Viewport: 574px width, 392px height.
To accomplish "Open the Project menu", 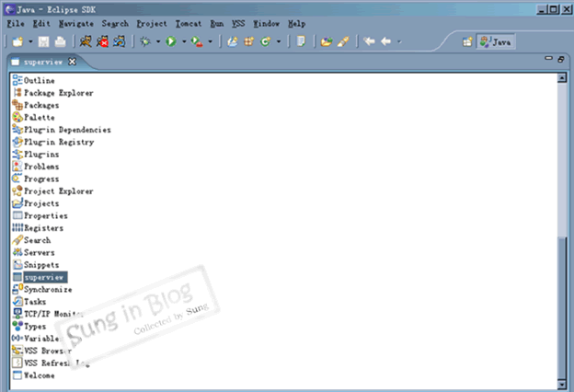I will pyautogui.click(x=152, y=24).
